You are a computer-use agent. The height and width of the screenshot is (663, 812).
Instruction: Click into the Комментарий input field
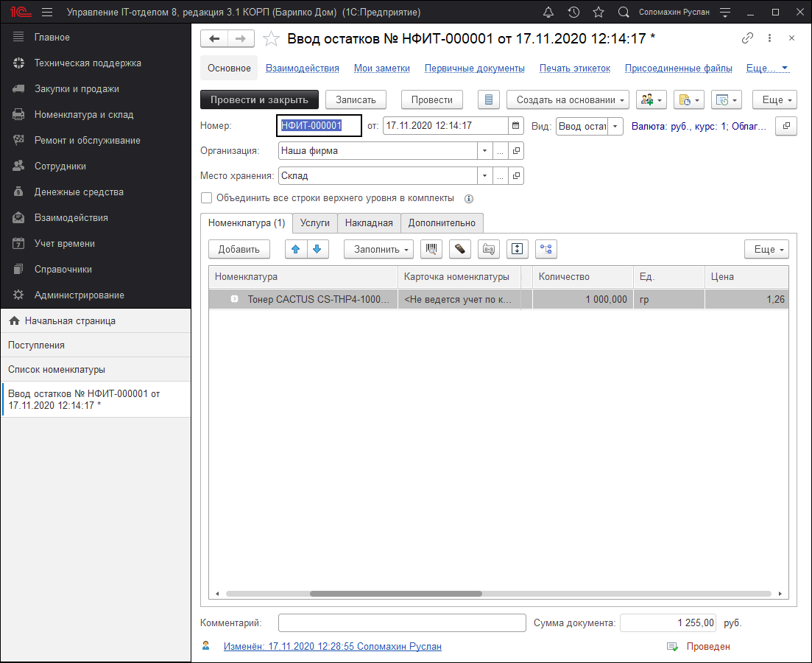(x=402, y=623)
